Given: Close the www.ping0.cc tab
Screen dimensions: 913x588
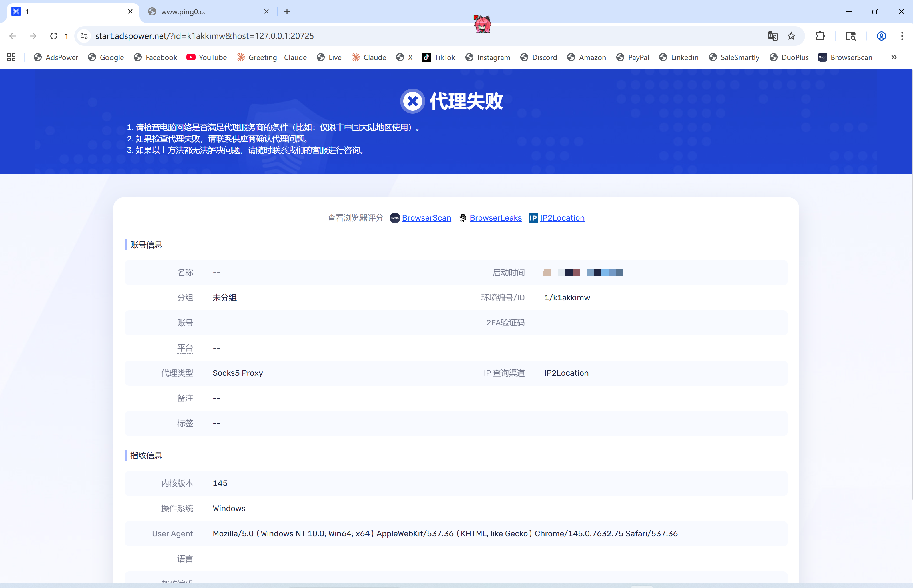Looking at the screenshot, I should tap(266, 11).
